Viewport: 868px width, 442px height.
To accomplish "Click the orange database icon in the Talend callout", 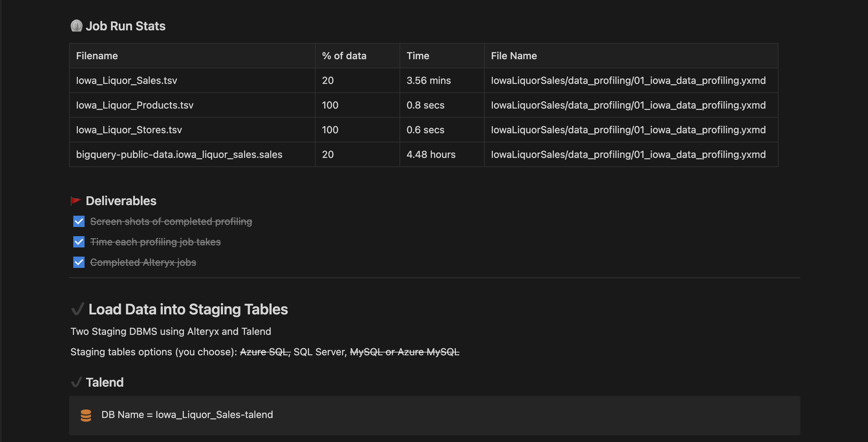I will pyautogui.click(x=86, y=415).
